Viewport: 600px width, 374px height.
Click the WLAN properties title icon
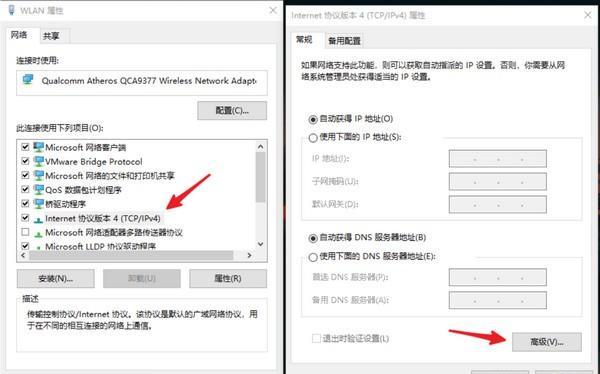point(11,10)
